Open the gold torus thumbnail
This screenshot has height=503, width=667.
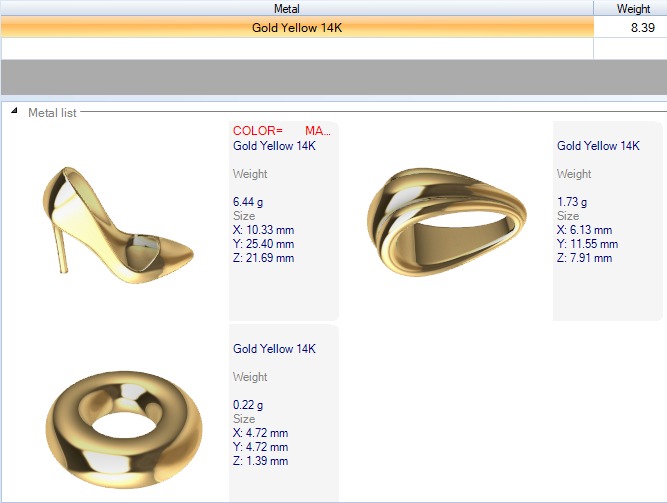(x=124, y=429)
